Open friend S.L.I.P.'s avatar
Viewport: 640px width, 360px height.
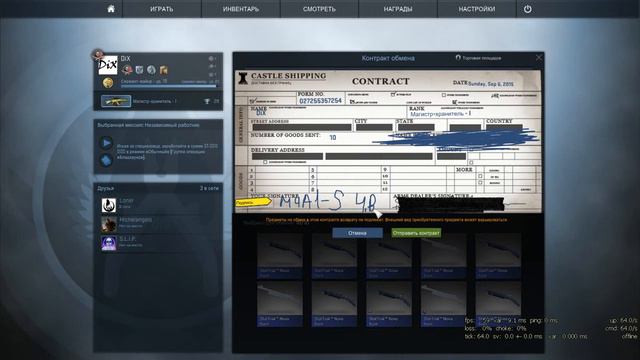109,243
